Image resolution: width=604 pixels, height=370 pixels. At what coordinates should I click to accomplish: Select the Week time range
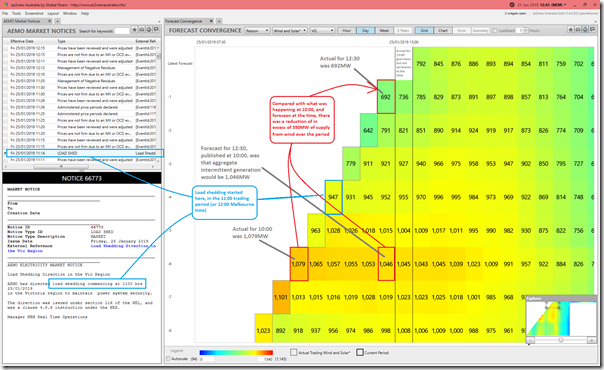pos(384,30)
